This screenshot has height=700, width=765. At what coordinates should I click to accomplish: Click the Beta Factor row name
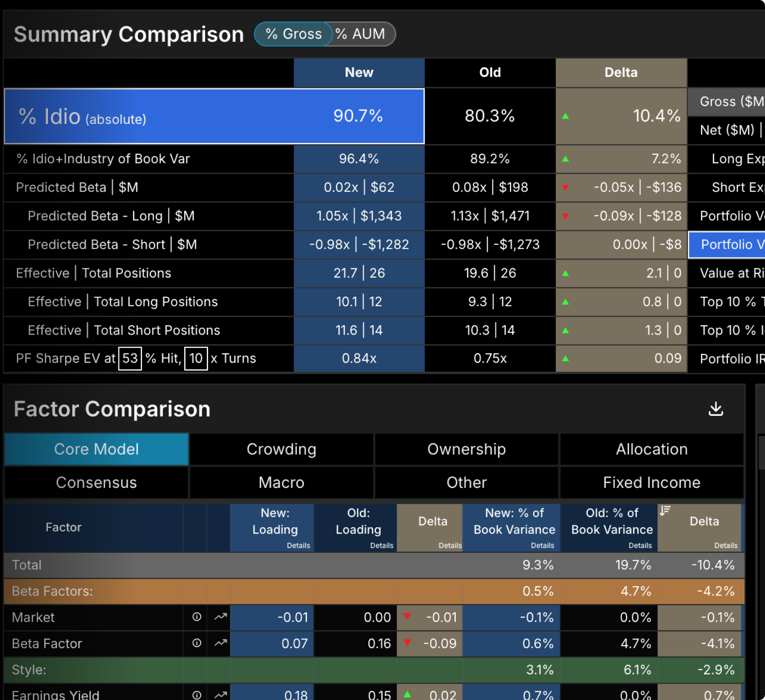coord(47,643)
